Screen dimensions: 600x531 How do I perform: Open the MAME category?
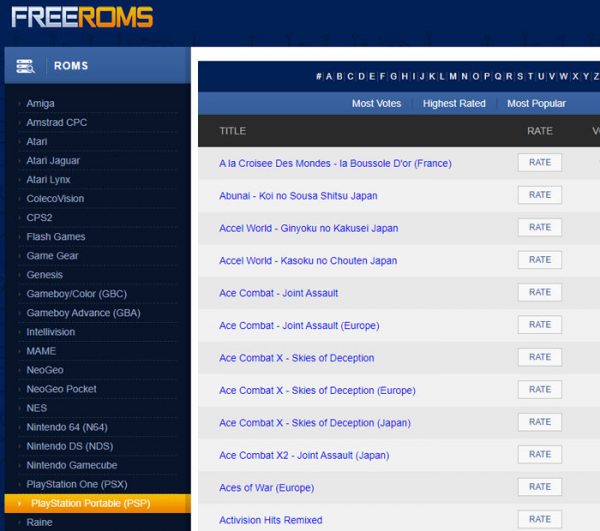click(41, 351)
